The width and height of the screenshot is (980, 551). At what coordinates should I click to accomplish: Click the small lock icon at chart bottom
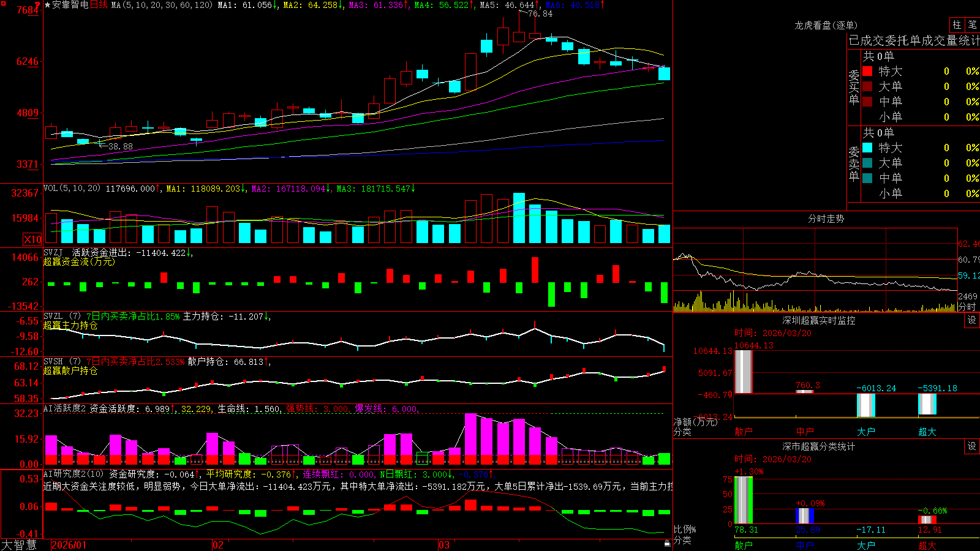point(667,543)
